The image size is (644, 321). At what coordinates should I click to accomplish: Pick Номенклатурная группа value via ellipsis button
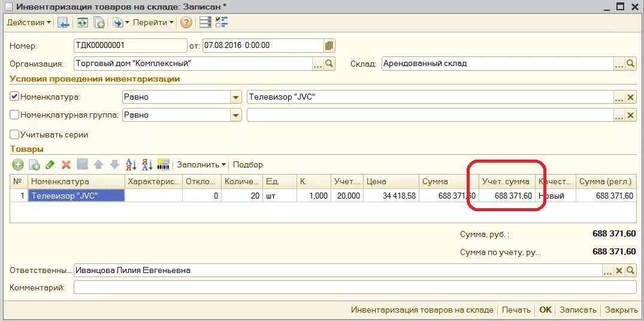click(x=619, y=115)
